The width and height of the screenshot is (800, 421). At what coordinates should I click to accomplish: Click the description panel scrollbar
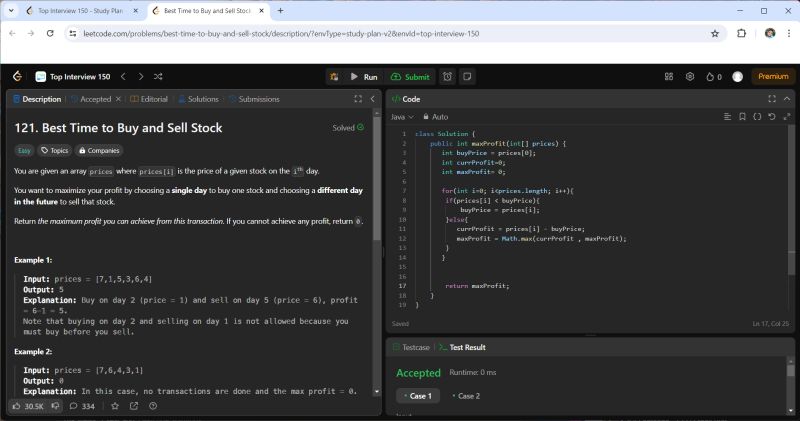click(377, 179)
